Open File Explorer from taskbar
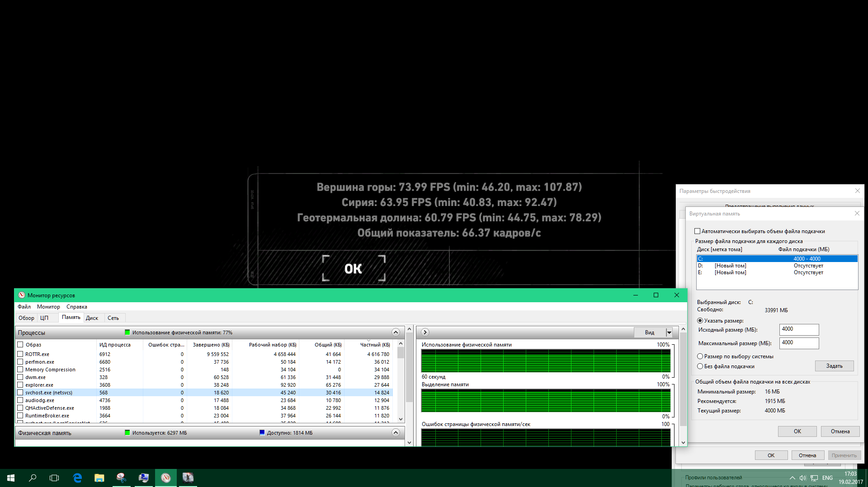This screenshot has width=868, height=487. click(x=99, y=478)
